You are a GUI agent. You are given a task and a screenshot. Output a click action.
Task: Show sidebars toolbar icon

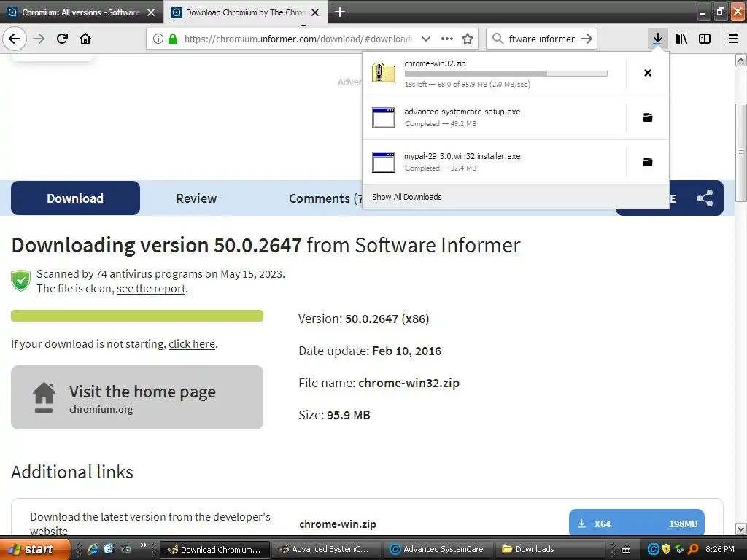(x=705, y=39)
